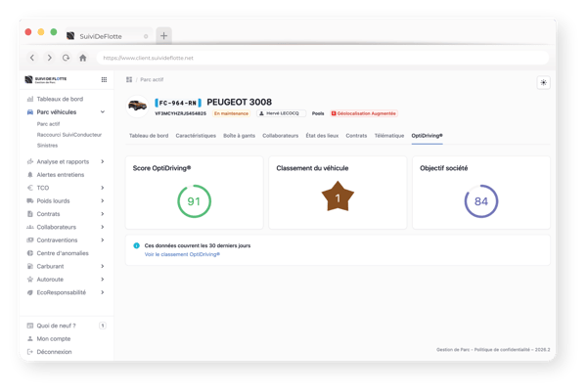Viewport: 587px width, 392px height.
Task: Expand the Carburant chevron
Action: [103, 266]
